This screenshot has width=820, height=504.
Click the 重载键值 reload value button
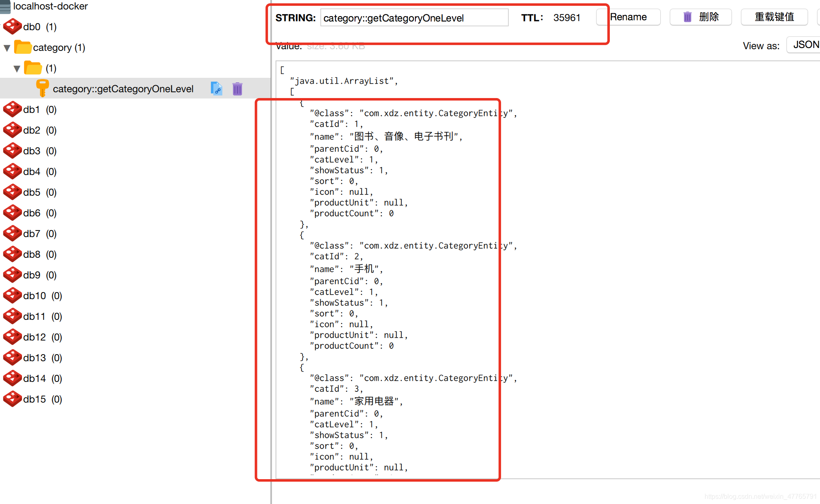click(774, 17)
